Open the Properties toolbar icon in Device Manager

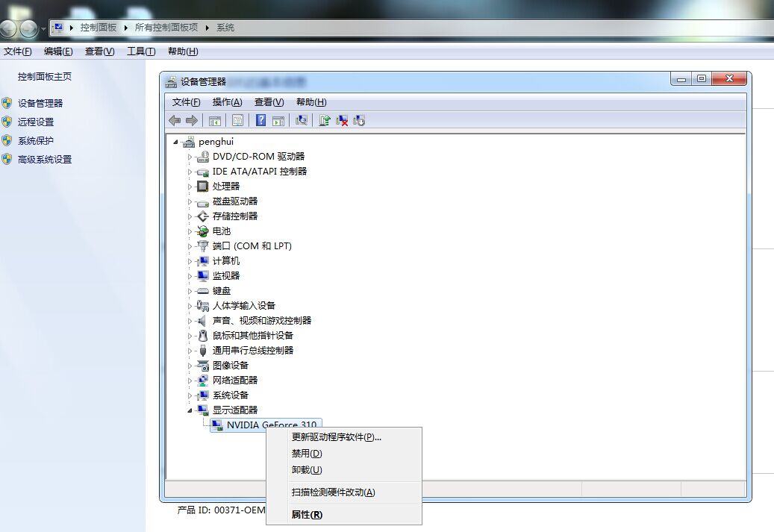click(237, 120)
